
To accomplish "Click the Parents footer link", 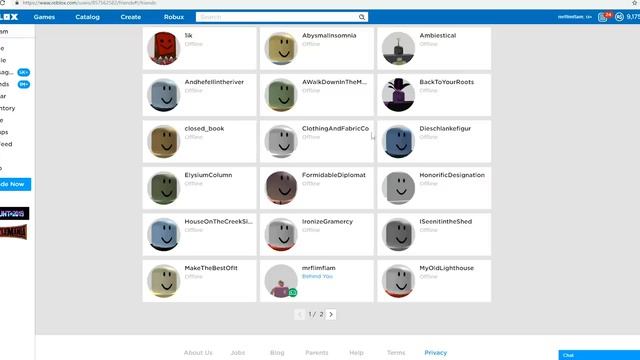I will (316, 353).
